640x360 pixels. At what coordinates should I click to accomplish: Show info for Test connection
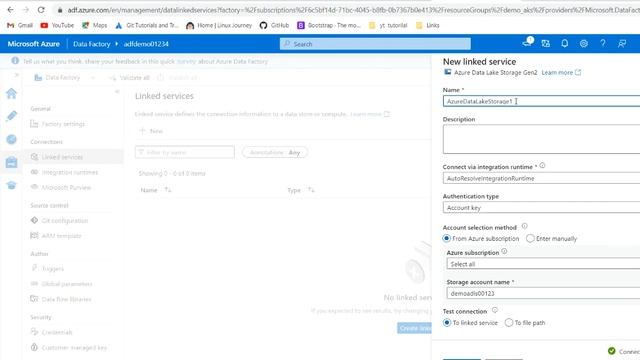(x=495, y=310)
